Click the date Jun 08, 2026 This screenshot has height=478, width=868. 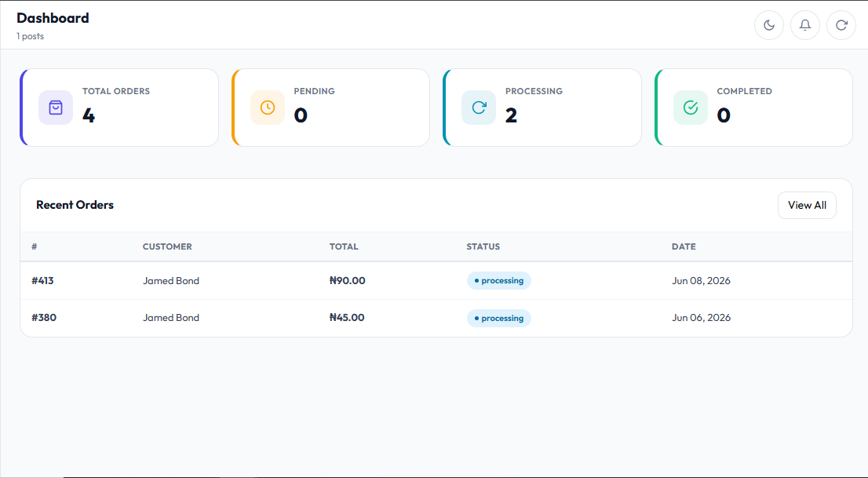[x=701, y=281]
